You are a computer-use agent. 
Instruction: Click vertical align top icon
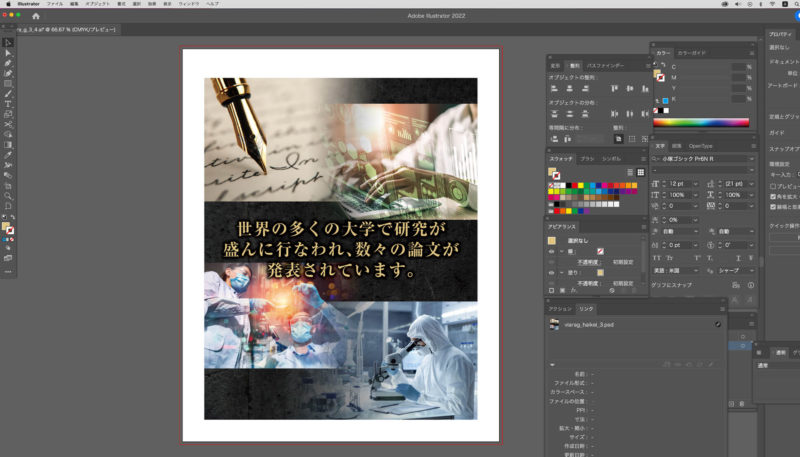(615, 89)
